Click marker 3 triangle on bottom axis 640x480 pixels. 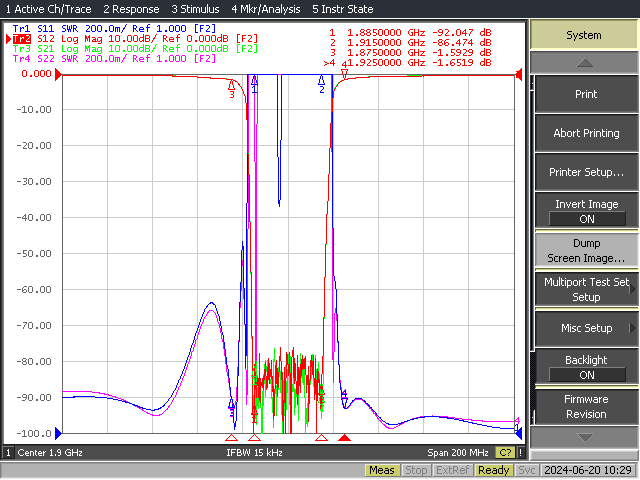pos(231,438)
